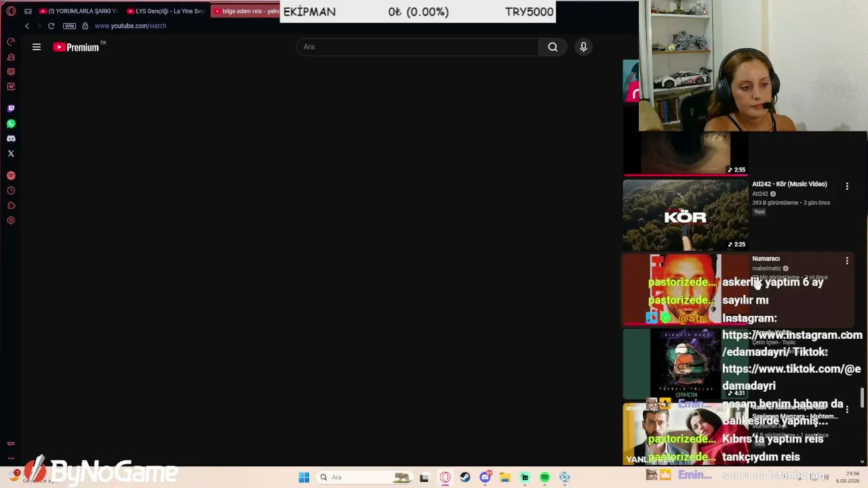
Task: Open Extensions cube icon in sidebar
Action: point(11,205)
